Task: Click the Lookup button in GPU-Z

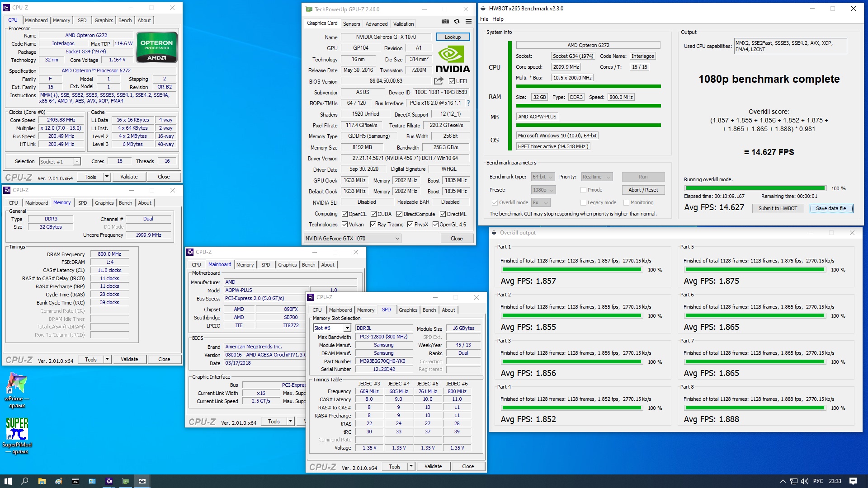Action: (x=453, y=37)
